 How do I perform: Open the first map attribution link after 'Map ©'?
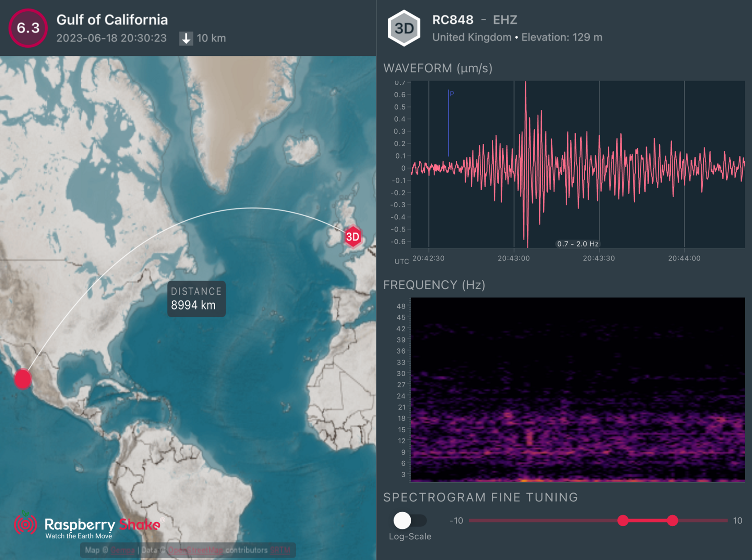point(123,550)
